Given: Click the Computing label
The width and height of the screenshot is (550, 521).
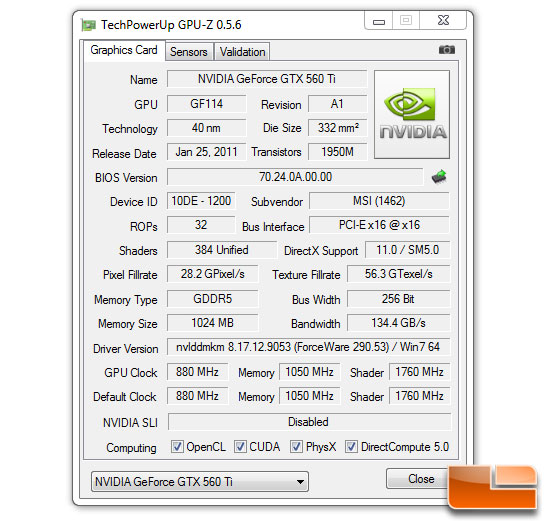Looking at the screenshot, I should pyautogui.click(x=132, y=448).
